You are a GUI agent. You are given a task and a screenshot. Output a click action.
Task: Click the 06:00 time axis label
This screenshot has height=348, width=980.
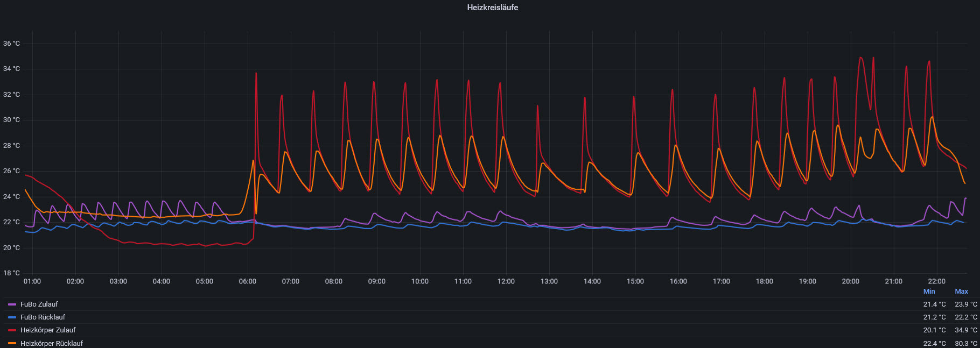248,281
